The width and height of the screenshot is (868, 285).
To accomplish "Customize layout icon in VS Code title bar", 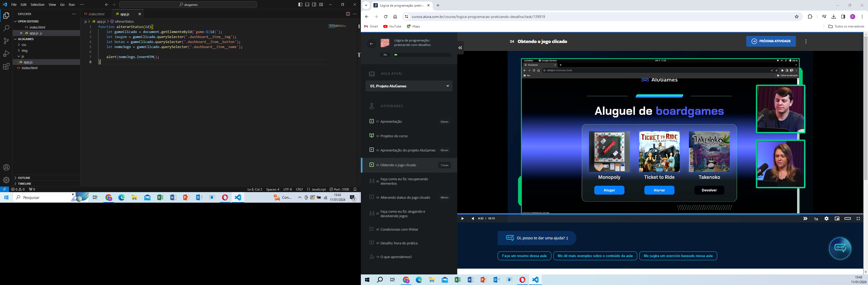I will pyautogui.click(x=321, y=5).
